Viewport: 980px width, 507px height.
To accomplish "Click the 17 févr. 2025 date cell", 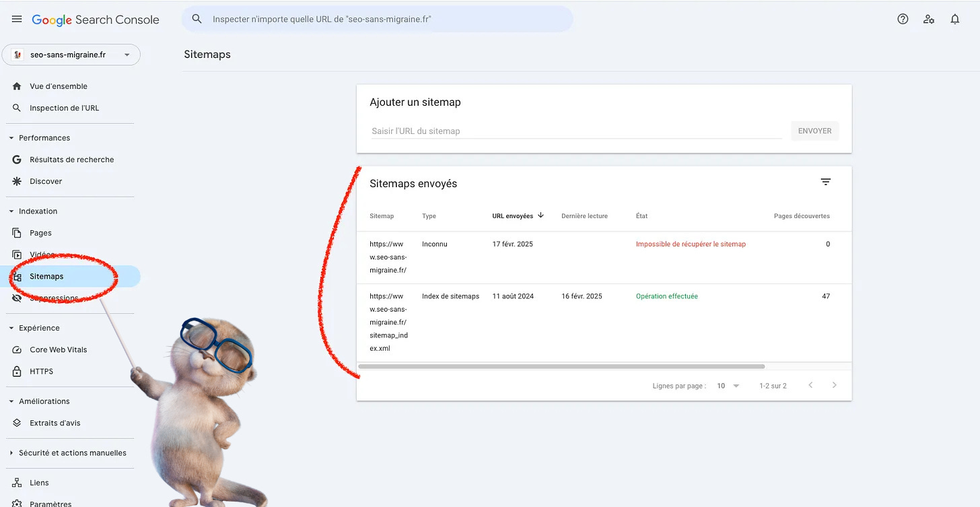I will coord(512,244).
